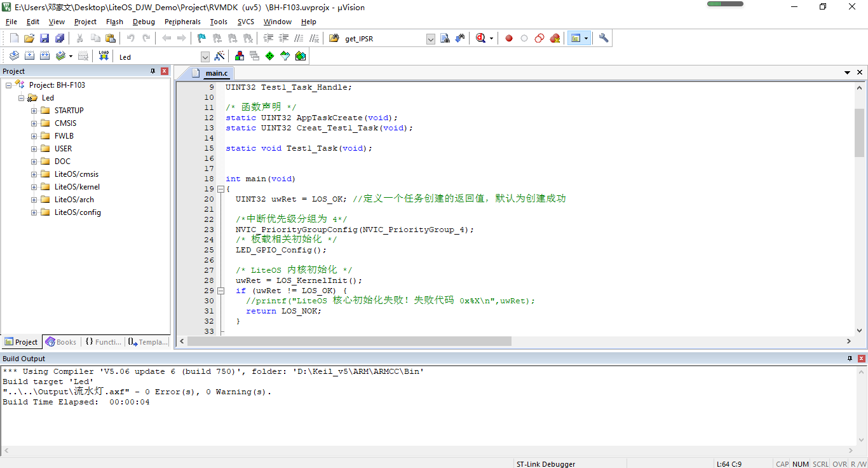Switch to the Books panel tab

coord(60,342)
